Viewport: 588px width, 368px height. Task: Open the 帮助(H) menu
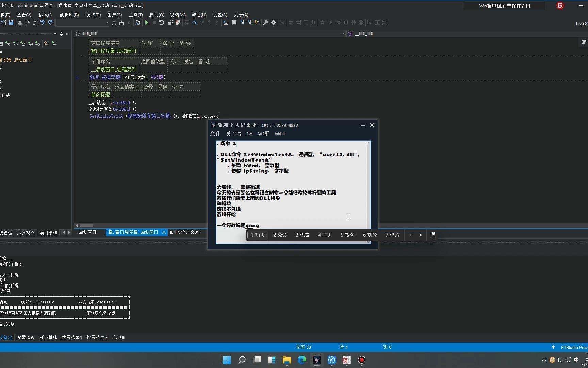199,15
